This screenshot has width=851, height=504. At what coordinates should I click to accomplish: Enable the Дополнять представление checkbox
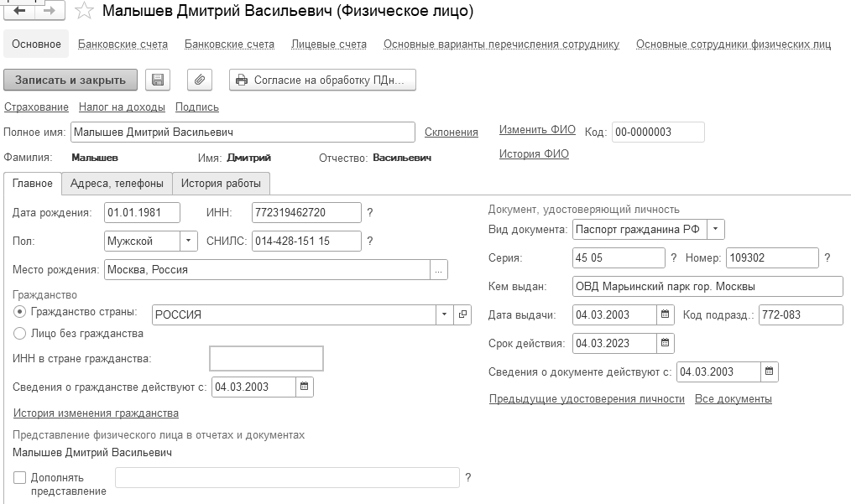[20, 477]
